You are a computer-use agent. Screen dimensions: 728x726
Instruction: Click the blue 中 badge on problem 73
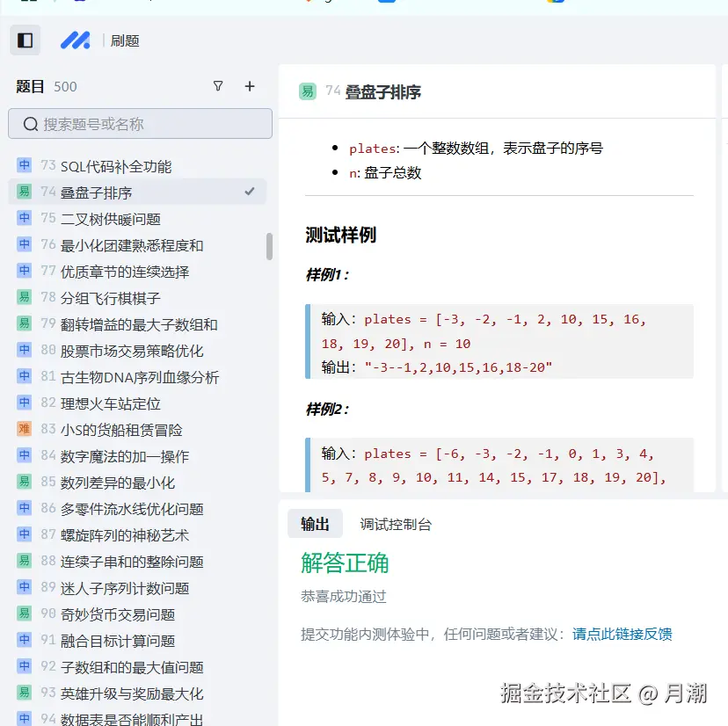tap(24, 165)
